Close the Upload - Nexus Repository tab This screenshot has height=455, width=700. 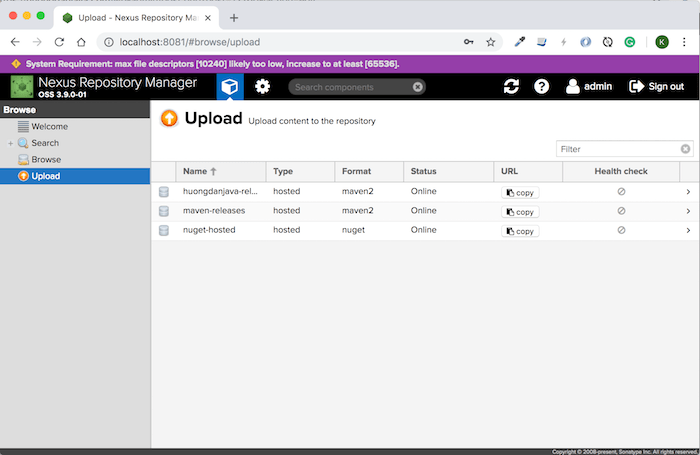[x=208, y=18]
